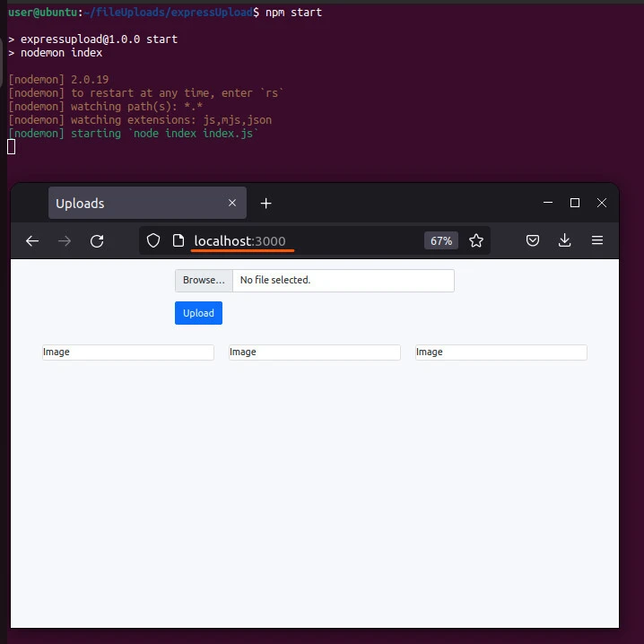The image size is (644, 644).
Task: Go back using the browser back arrow
Action: (x=32, y=240)
